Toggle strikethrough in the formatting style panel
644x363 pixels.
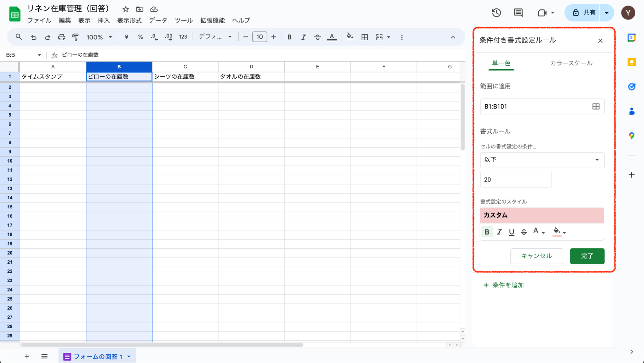pos(524,232)
